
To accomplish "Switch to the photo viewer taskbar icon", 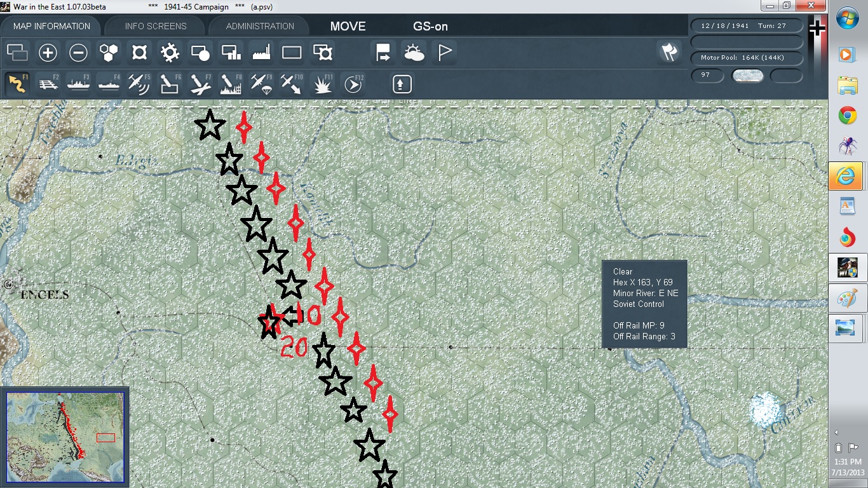I will click(x=846, y=328).
